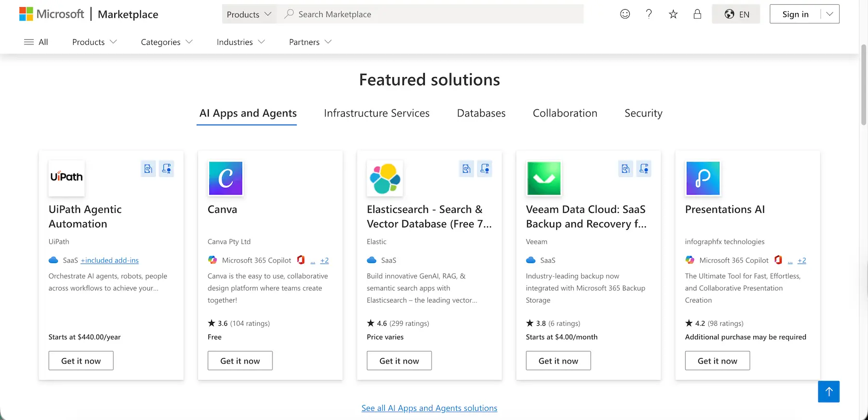
Task: Click Get it now for Presentations AI
Action: point(718,361)
